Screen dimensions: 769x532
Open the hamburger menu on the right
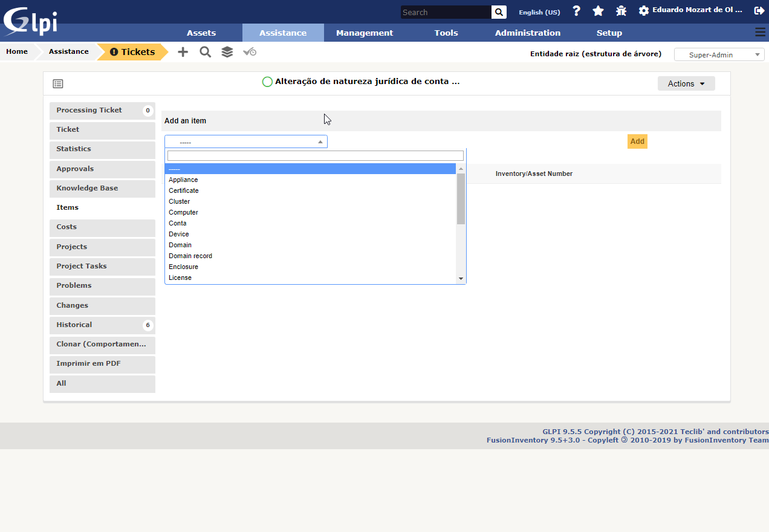click(760, 33)
